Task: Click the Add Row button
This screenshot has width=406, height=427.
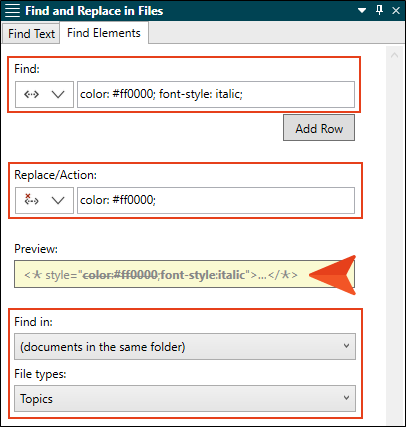Action: [319, 128]
